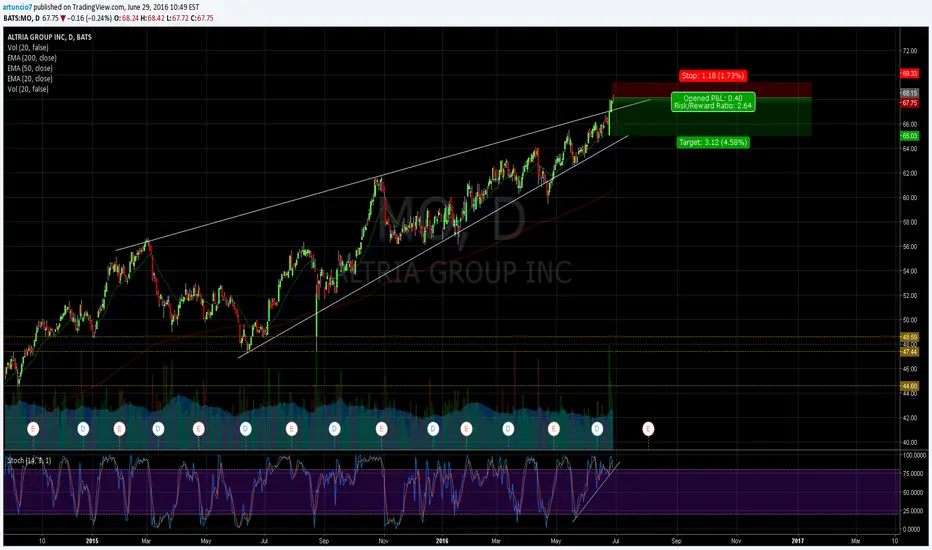Click the 40.00 price scale value

pos(909,442)
